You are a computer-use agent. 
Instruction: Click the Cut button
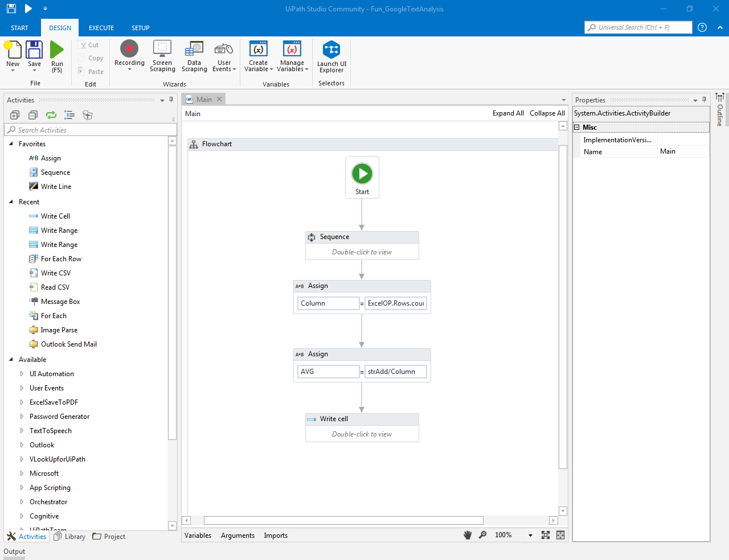tap(89, 45)
